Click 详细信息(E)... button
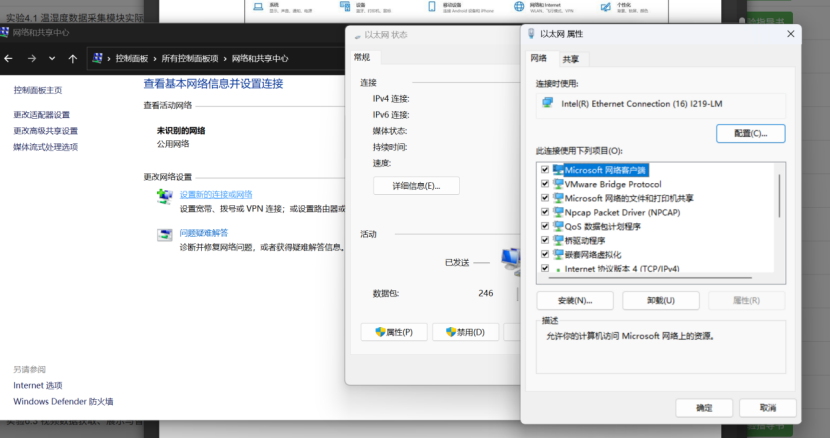The width and height of the screenshot is (830, 438). tap(416, 186)
